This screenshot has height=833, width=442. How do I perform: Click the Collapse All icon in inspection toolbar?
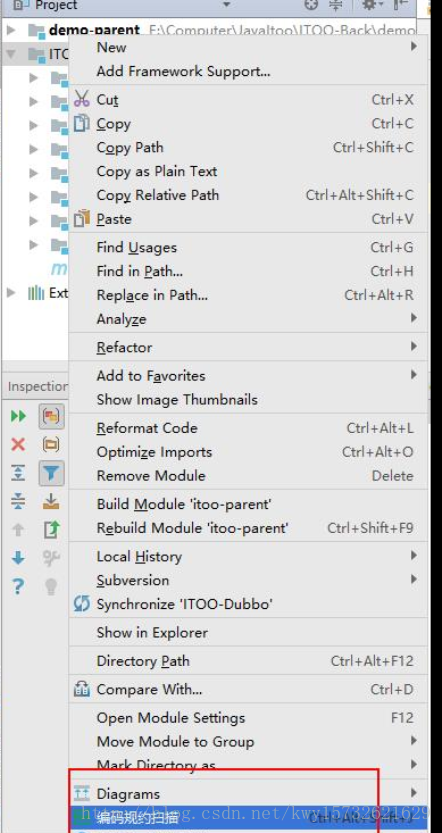(18, 501)
